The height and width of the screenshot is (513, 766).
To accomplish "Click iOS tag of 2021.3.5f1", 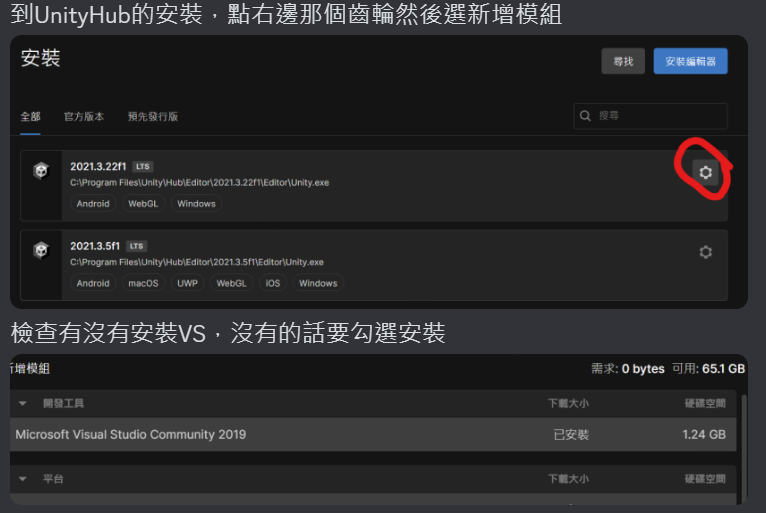I will point(273,283).
